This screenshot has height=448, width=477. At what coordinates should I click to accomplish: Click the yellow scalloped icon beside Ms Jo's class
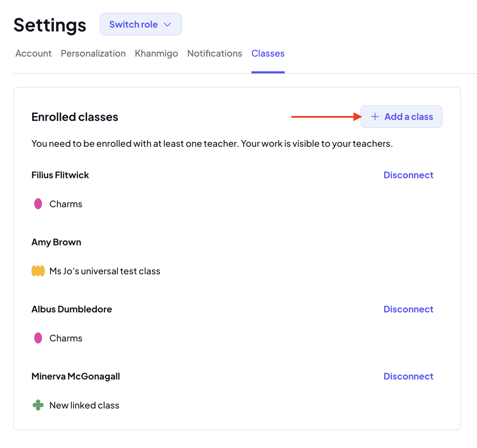click(x=38, y=271)
